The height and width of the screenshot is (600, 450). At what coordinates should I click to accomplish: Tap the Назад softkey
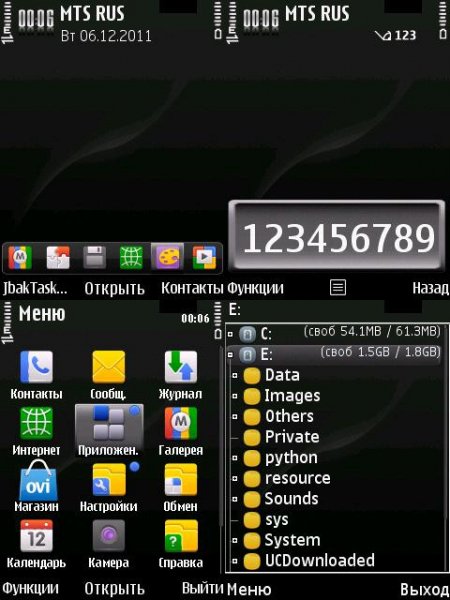pos(430,288)
